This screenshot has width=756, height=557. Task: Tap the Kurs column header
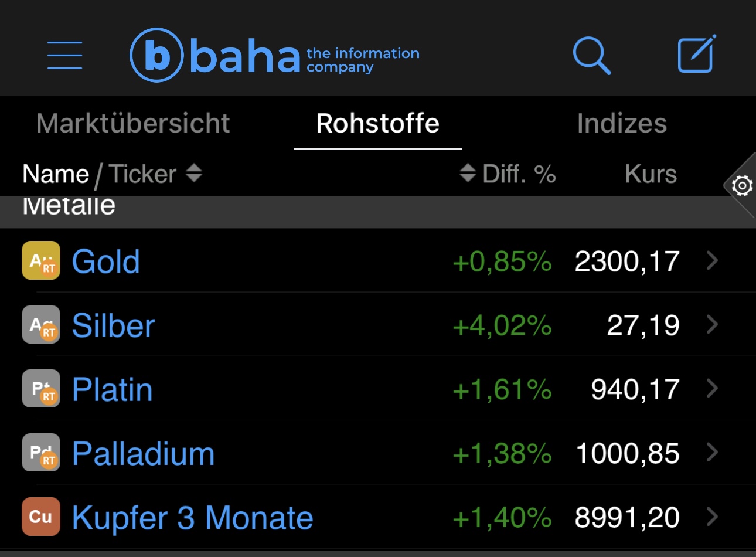coord(651,174)
